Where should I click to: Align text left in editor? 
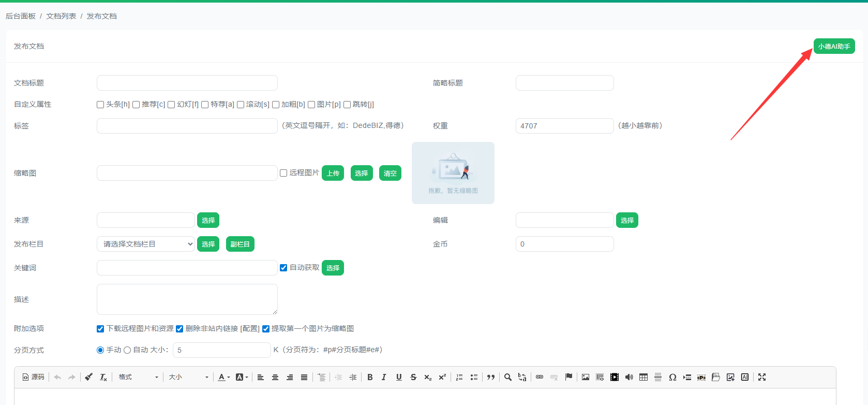261,377
